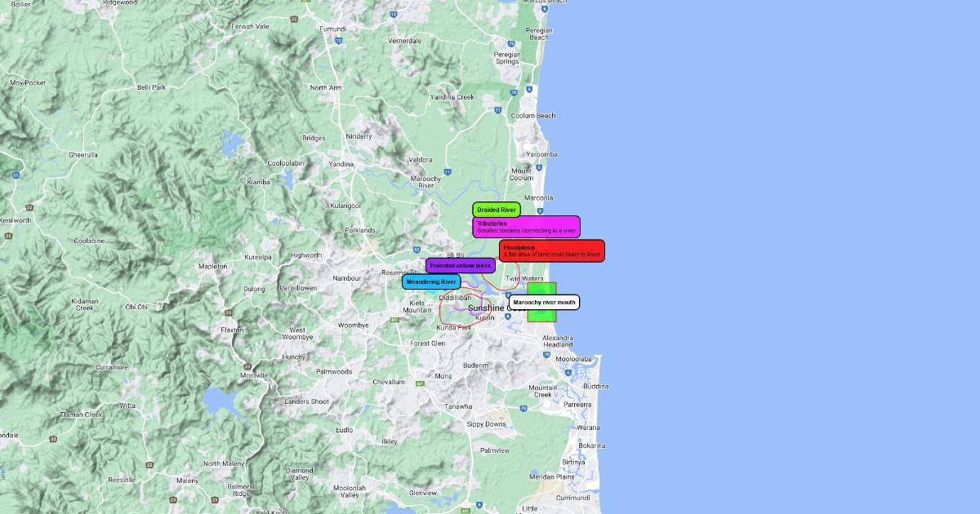Screen dimensions: 980x514
Task: Open the magenta Tributaries annotation label
Action: pos(526,227)
